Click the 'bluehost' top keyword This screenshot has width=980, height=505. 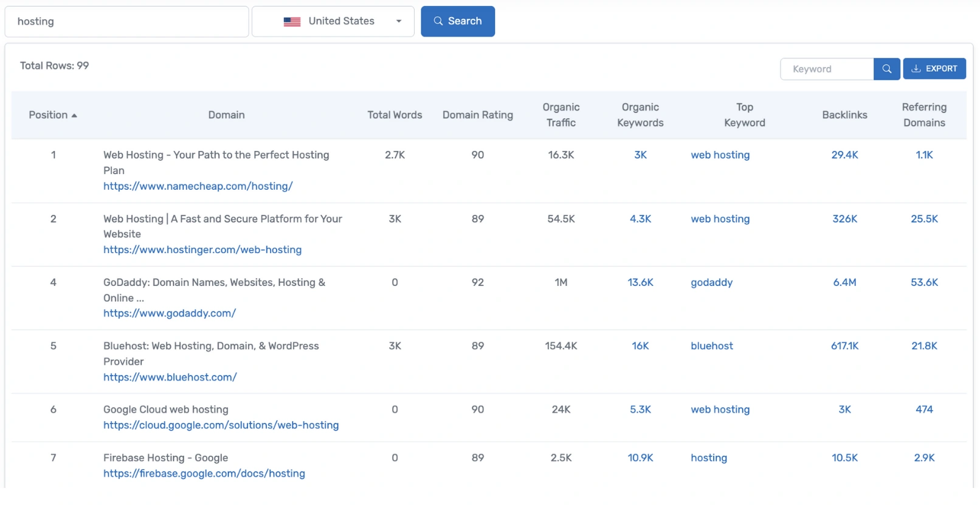(712, 346)
